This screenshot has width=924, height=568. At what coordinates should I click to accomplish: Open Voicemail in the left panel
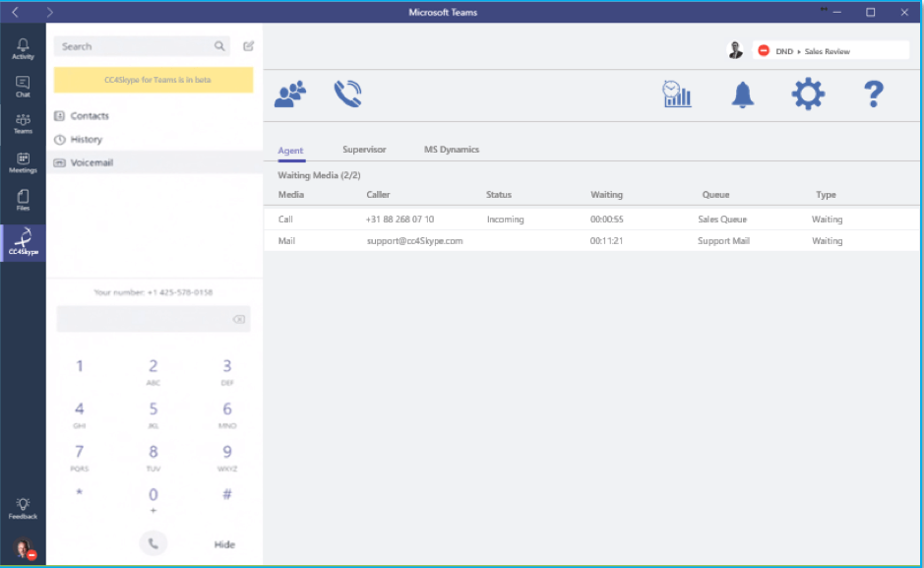(x=154, y=162)
